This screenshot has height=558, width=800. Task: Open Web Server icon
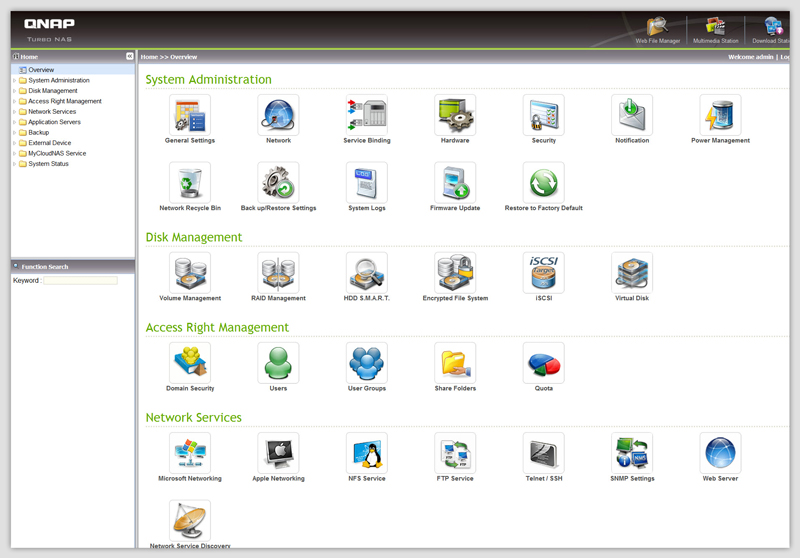pyautogui.click(x=720, y=453)
